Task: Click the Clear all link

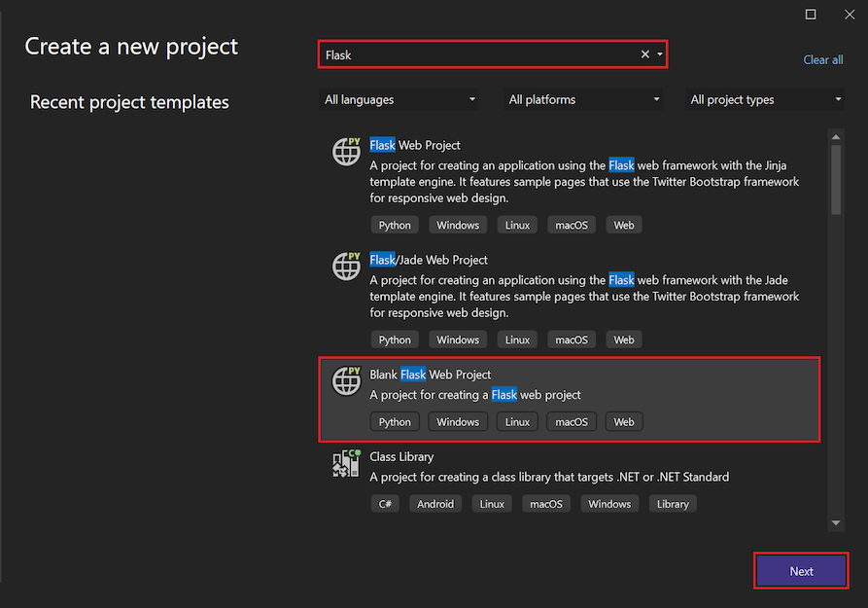Action: pyautogui.click(x=822, y=59)
